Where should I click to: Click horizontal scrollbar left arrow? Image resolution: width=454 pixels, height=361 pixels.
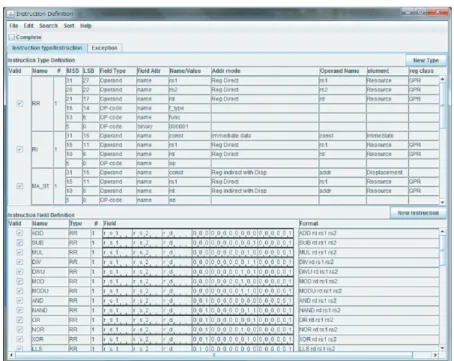click(x=12, y=355)
